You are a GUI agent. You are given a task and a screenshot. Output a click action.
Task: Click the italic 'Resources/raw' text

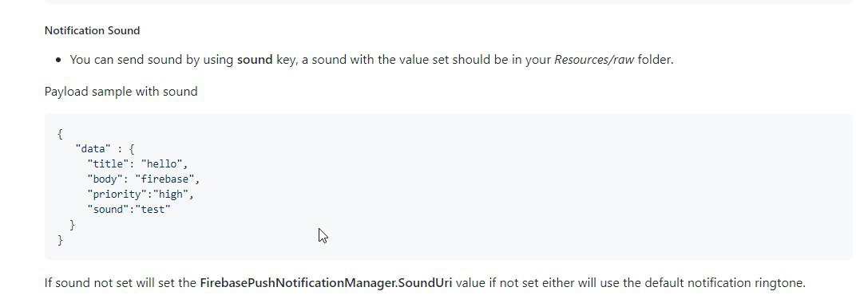coord(594,60)
